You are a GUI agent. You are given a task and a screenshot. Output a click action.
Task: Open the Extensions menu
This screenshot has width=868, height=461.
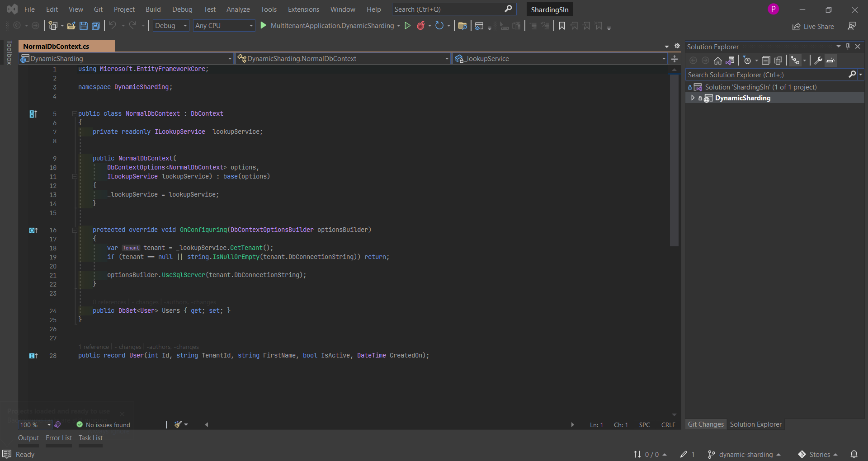point(303,9)
